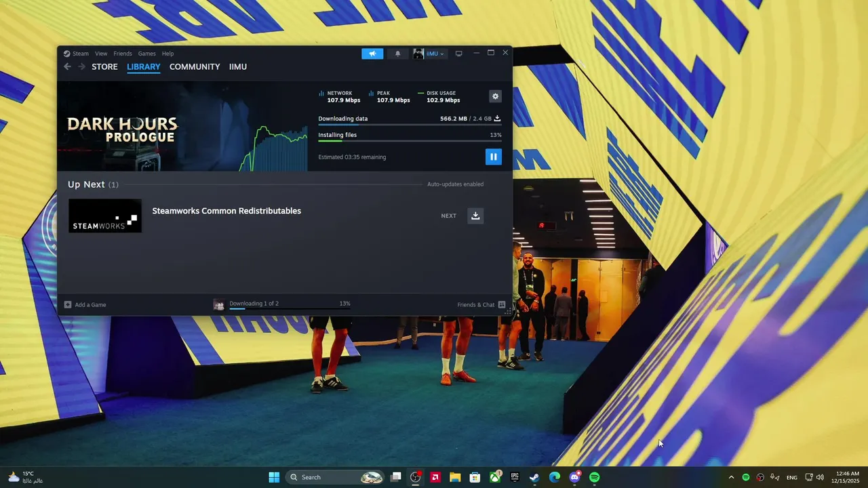Open the View menu
The height and width of the screenshot is (488, 868).
(x=101, y=54)
